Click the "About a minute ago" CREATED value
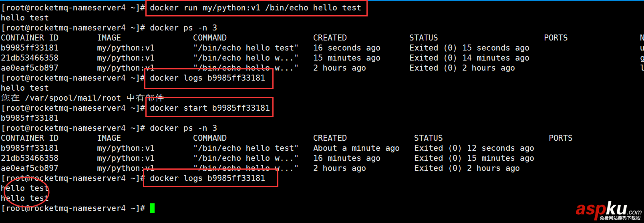This screenshot has width=644, height=223. [356, 148]
